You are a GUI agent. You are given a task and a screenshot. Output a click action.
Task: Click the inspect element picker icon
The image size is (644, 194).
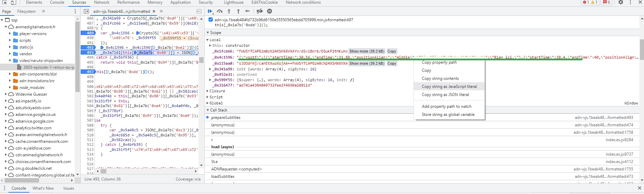(x=5, y=2)
